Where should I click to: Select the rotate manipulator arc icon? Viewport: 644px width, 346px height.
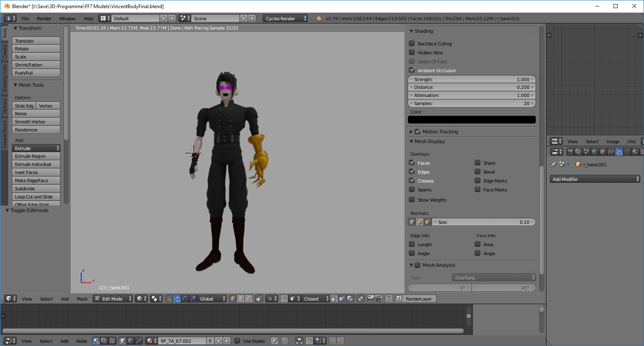click(185, 299)
